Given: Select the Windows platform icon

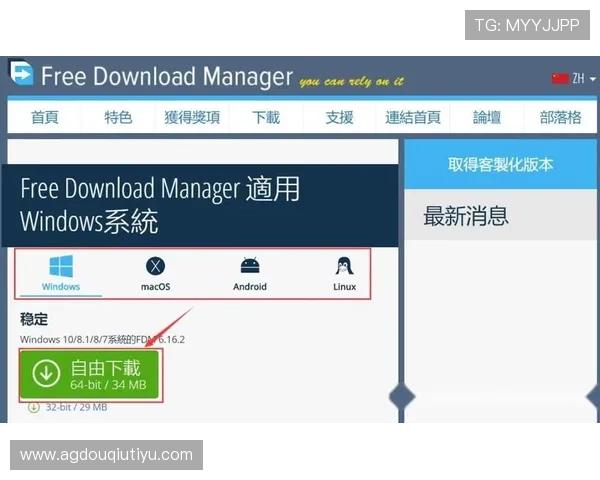Looking at the screenshot, I should click(61, 266).
